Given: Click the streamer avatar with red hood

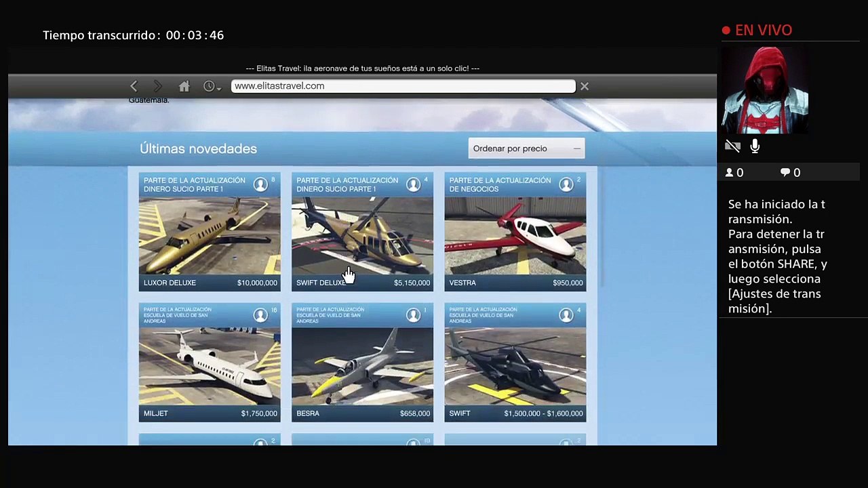Looking at the screenshot, I should (764, 90).
